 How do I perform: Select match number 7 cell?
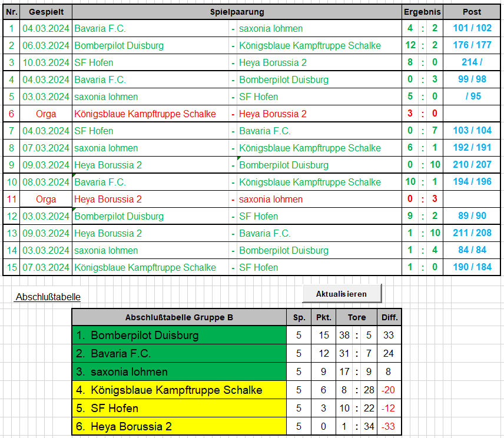pyautogui.click(x=12, y=131)
